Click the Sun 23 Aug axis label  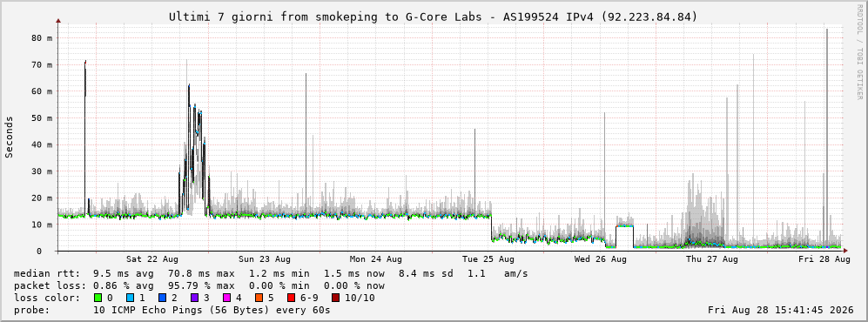[x=265, y=259]
